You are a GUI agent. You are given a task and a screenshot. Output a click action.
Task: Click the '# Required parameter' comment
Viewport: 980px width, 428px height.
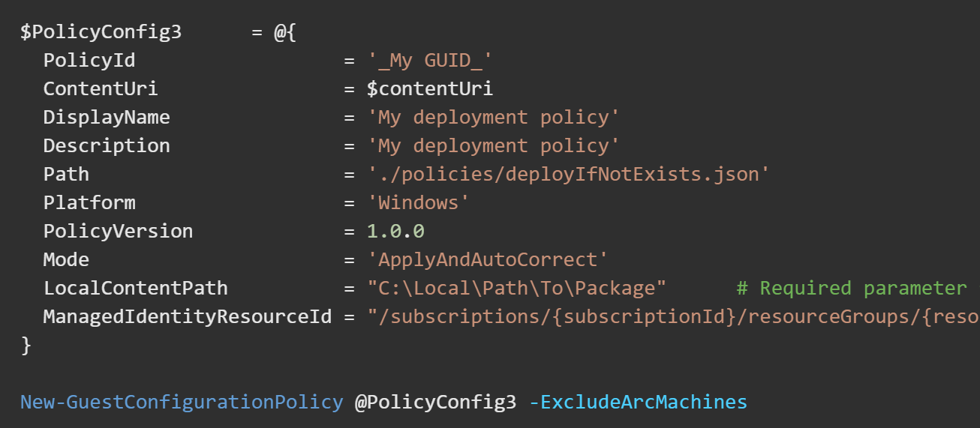coord(851,289)
